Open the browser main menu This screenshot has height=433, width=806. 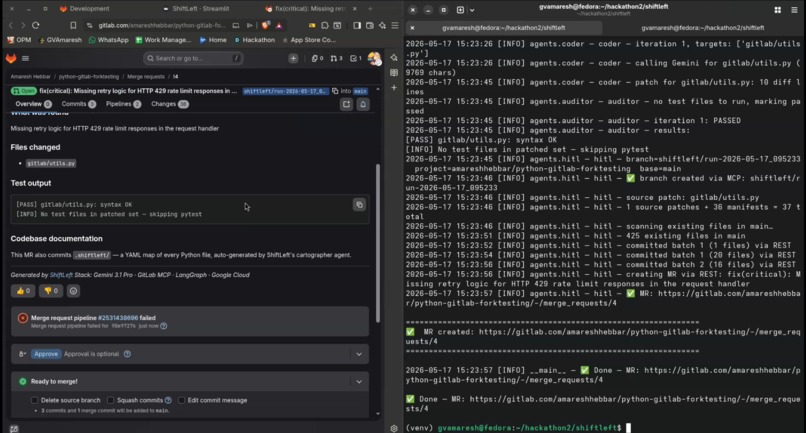[x=395, y=25]
